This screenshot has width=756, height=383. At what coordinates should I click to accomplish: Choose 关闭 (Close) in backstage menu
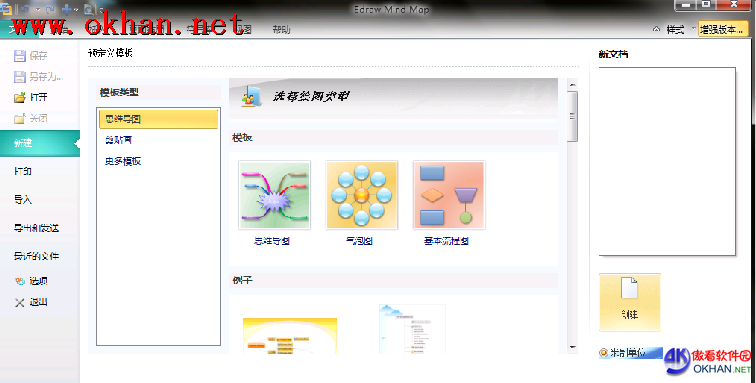point(31,118)
